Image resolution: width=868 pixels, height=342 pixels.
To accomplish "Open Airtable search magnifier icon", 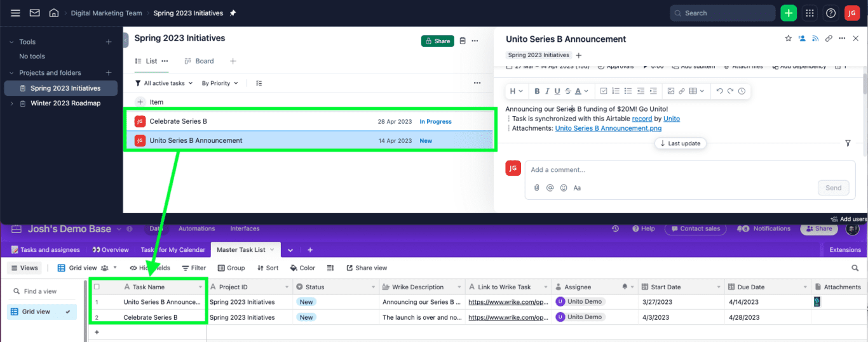I will coord(855,268).
